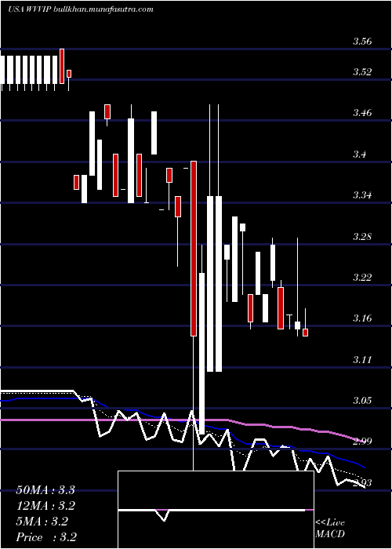Click the 12MA : 3.2 readout
This screenshot has height=549, width=392.
(45, 506)
